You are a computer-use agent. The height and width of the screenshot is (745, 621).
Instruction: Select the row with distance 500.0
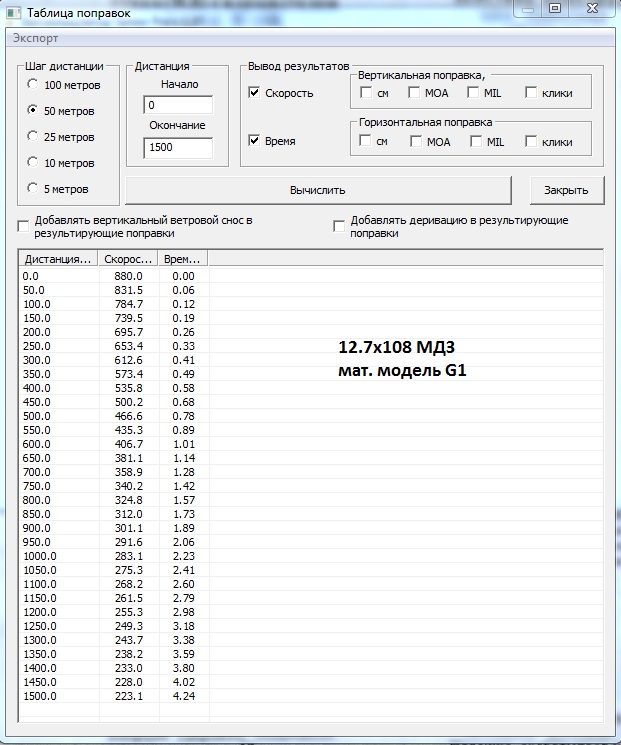(311, 416)
